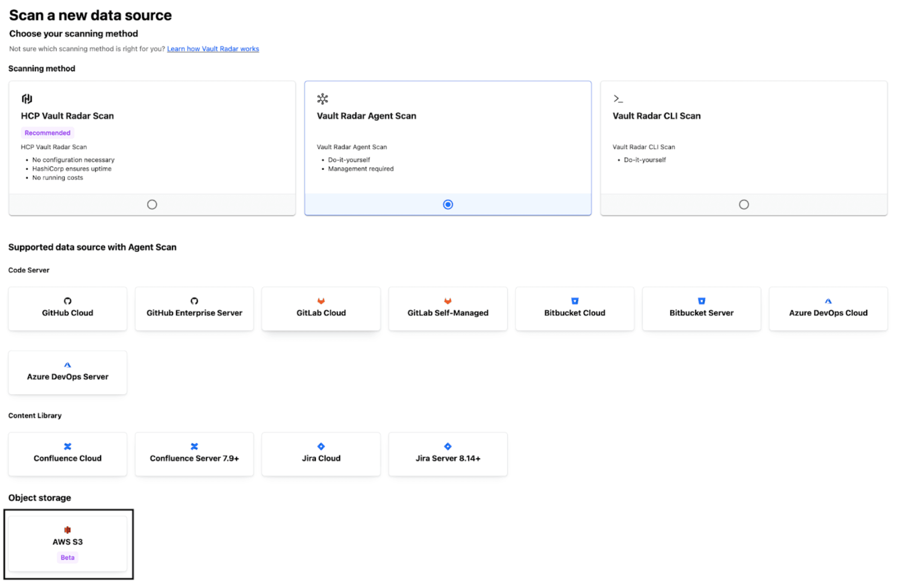
Task: Click the GitLab Cloud fox icon
Action: click(321, 301)
